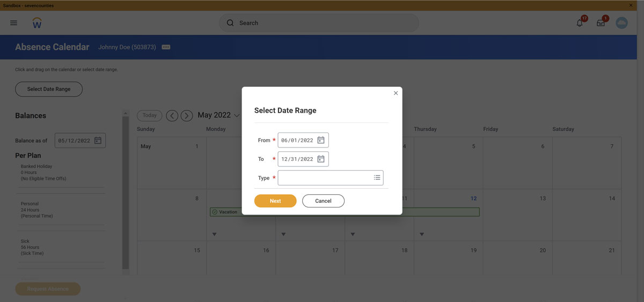Go to previous month arrow
The image size is (644, 302).
(172, 115)
